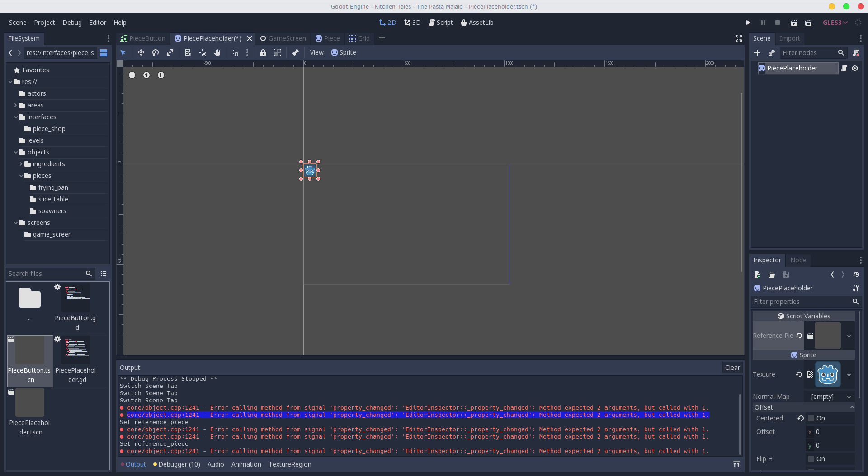The height and width of the screenshot is (476, 868).
Task: Switch to the GameScreen scene tab
Action: (287, 38)
